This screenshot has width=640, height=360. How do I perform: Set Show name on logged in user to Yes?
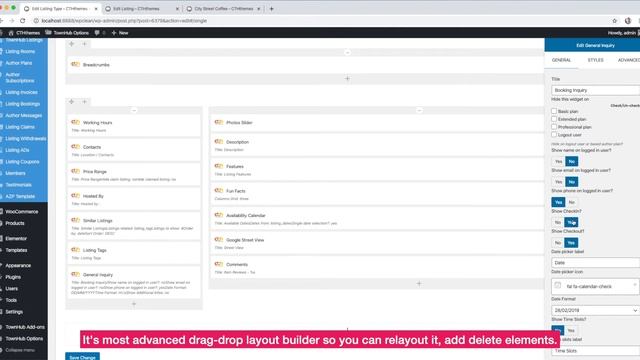pos(558,161)
